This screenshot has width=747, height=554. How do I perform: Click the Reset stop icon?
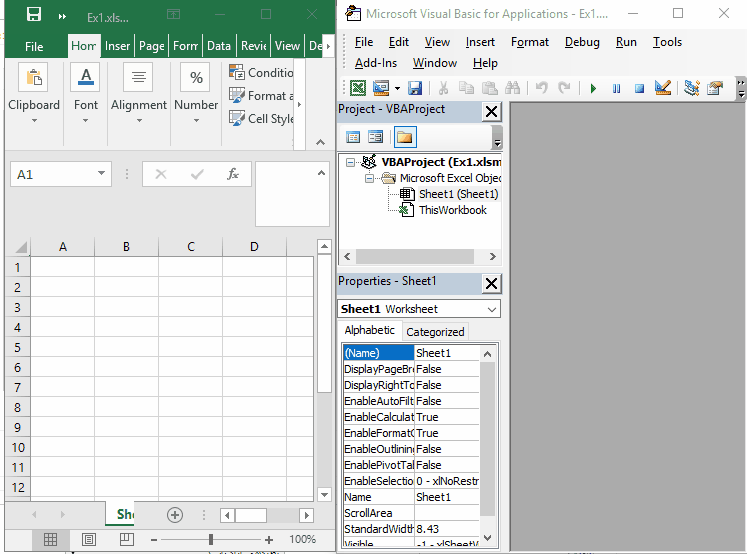coord(639,88)
